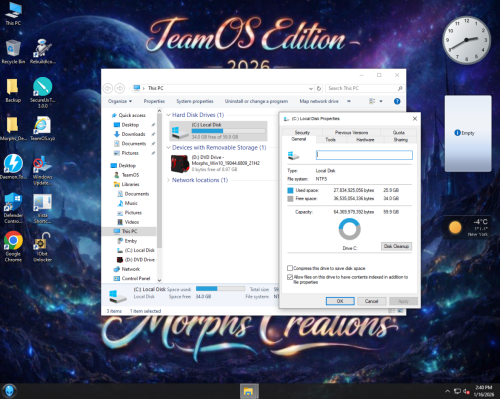Select the Backup folder on desktop

tap(13, 90)
